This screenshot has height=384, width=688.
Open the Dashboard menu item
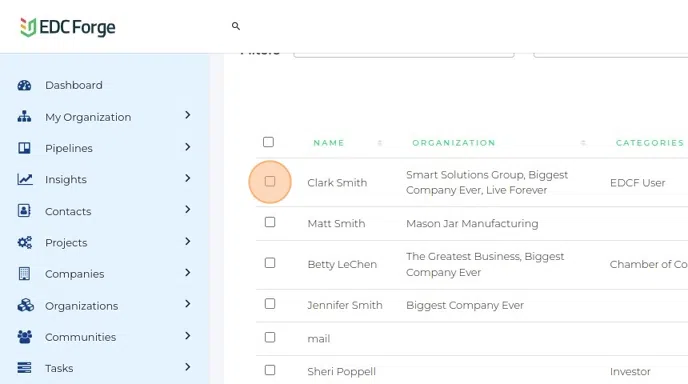click(x=74, y=85)
